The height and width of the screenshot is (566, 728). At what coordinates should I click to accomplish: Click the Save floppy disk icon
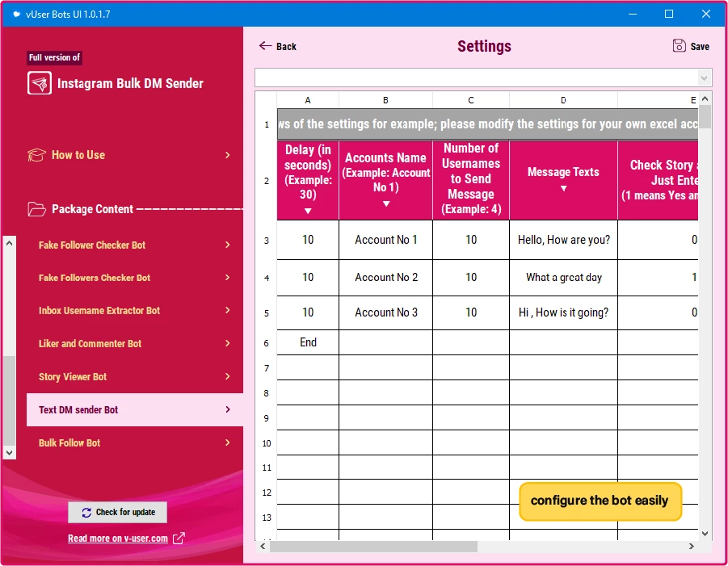click(679, 45)
